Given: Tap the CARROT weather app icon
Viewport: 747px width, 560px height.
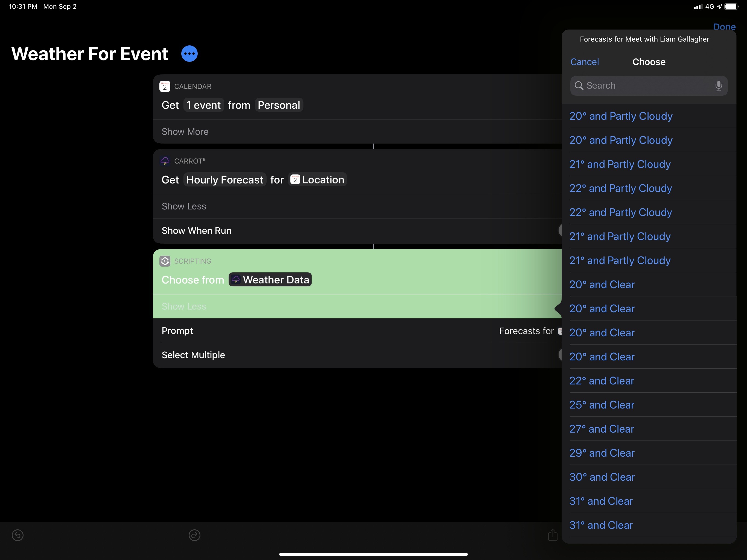Looking at the screenshot, I should pyautogui.click(x=165, y=161).
